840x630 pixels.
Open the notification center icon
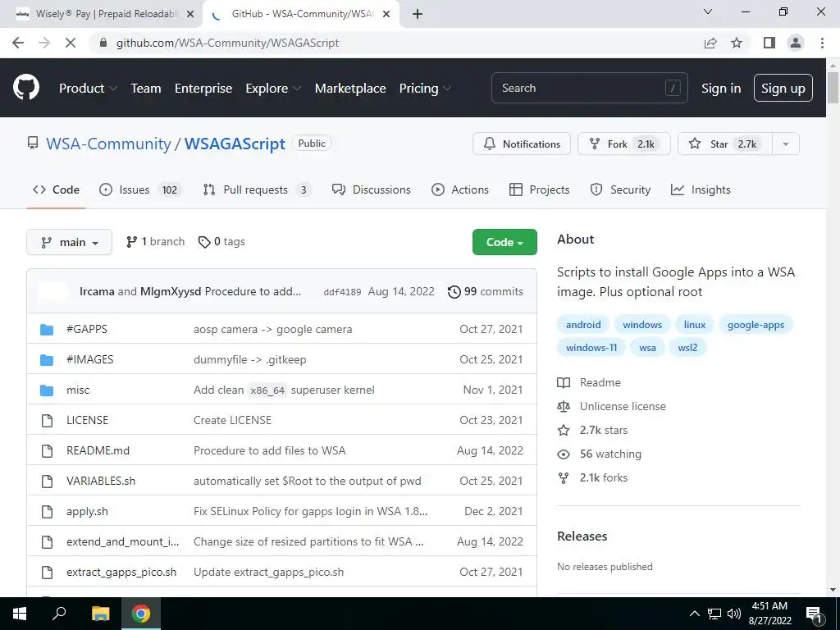tap(814, 614)
